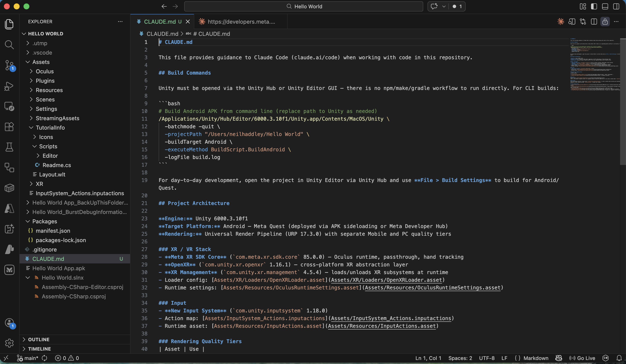This screenshot has width=626, height=364.
Task: Open the Extensions view icon
Action: 9,127
